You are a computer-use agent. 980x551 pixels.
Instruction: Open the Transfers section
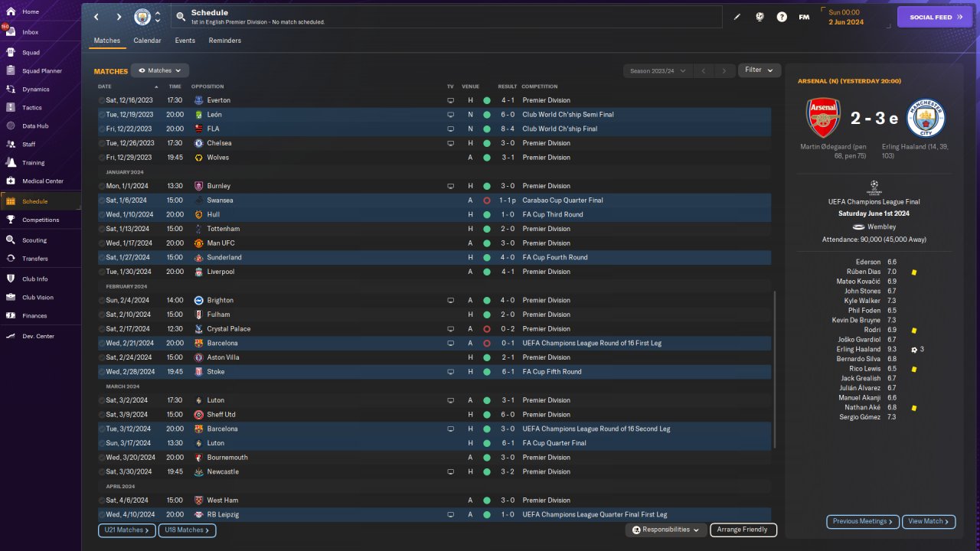pyautogui.click(x=35, y=259)
